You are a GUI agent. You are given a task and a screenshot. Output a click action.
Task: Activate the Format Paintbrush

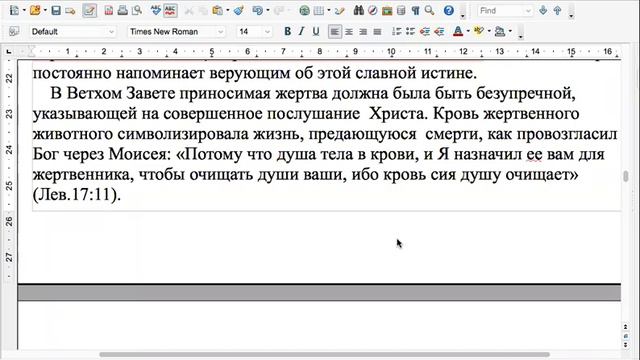pos(239,11)
